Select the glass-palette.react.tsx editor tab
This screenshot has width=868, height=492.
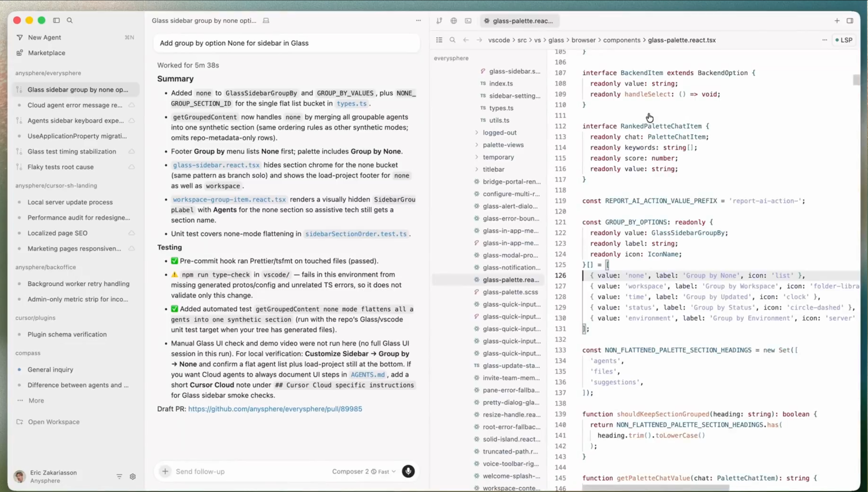coord(520,21)
